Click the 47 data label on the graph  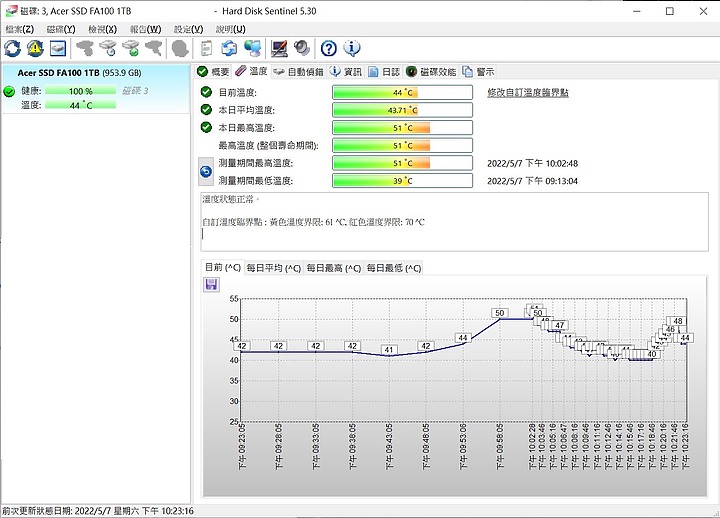tap(559, 325)
